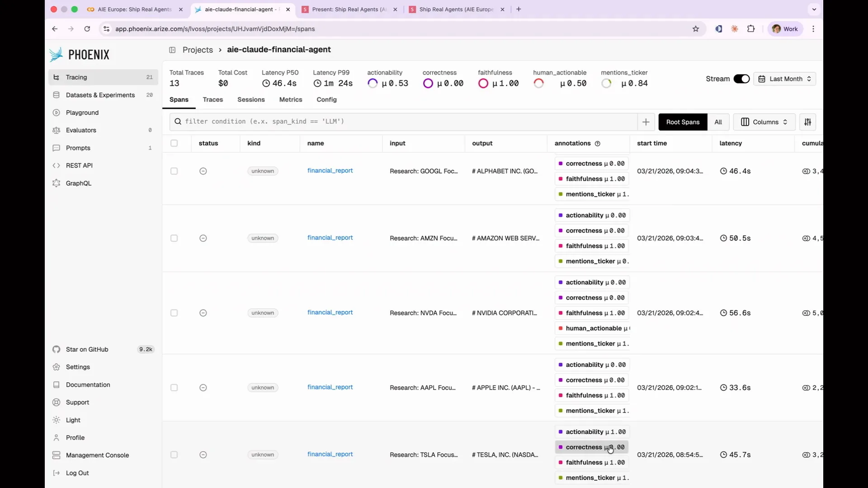
Task: Click the GOOGL row status icon
Action: pos(203,171)
